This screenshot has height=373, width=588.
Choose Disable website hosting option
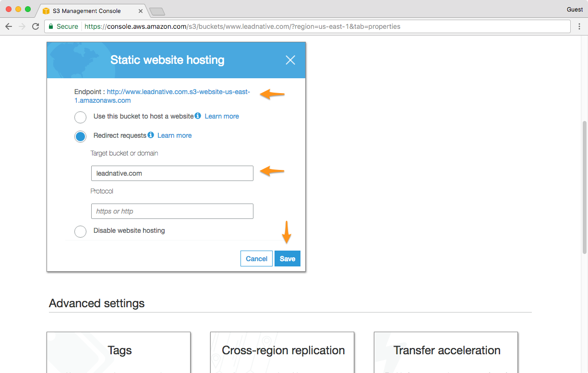pos(80,231)
